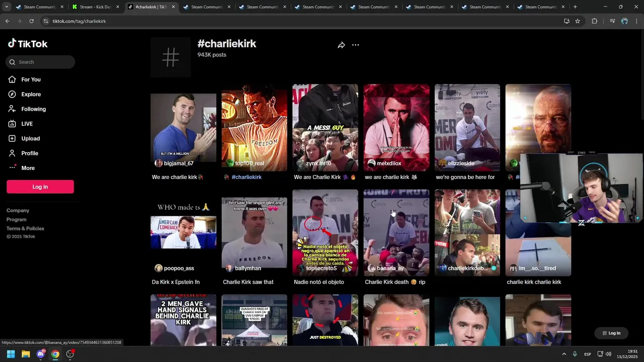Image resolution: width=644 pixels, height=362 pixels.
Task: Open the Profile icon in sidebar
Action: pyautogui.click(x=12, y=153)
